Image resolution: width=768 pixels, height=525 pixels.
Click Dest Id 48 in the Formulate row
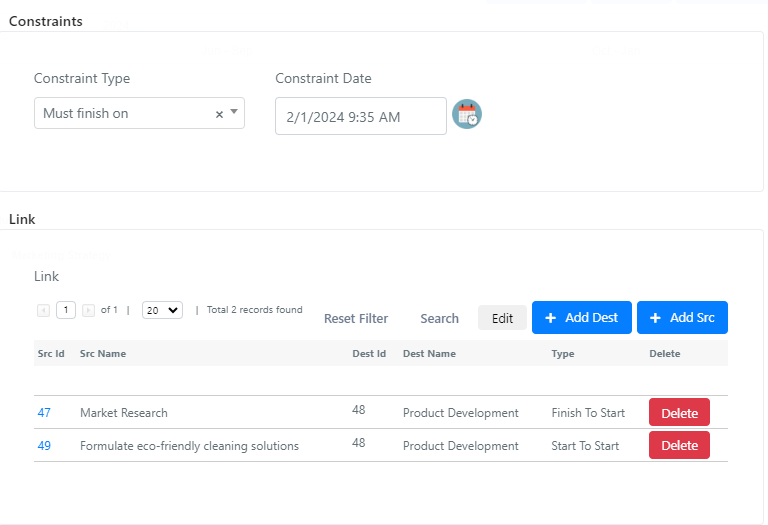pos(359,443)
